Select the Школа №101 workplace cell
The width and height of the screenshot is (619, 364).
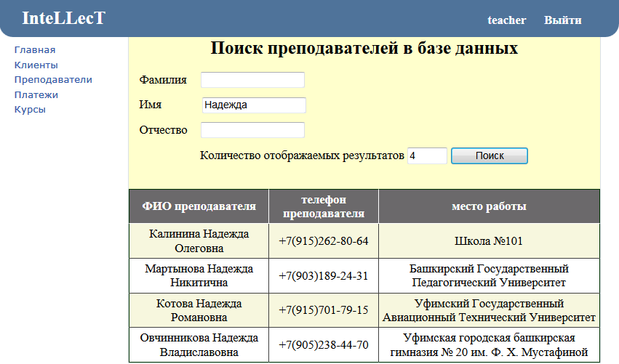coord(489,241)
